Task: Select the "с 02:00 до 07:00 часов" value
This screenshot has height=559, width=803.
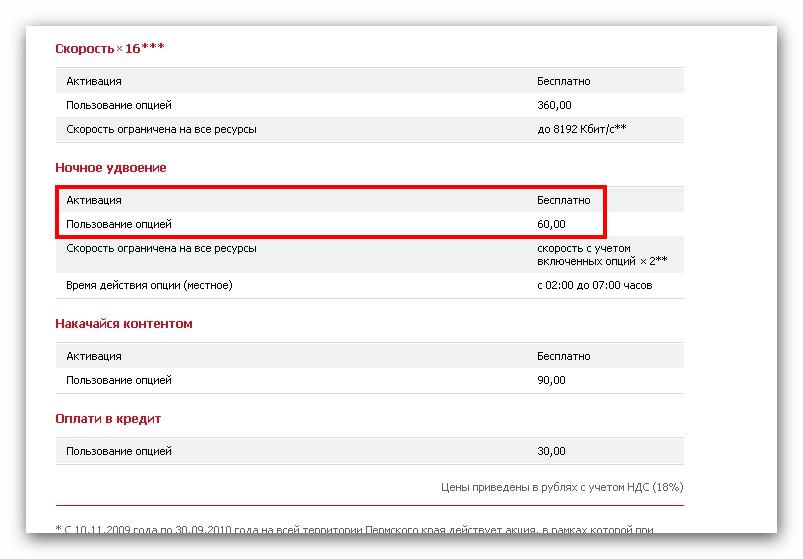Action: [x=595, y=285]
